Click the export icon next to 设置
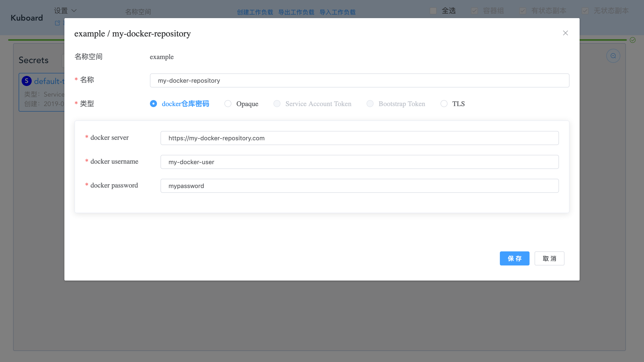This screenshot has height=362, width=644. [x=57, y=23]
